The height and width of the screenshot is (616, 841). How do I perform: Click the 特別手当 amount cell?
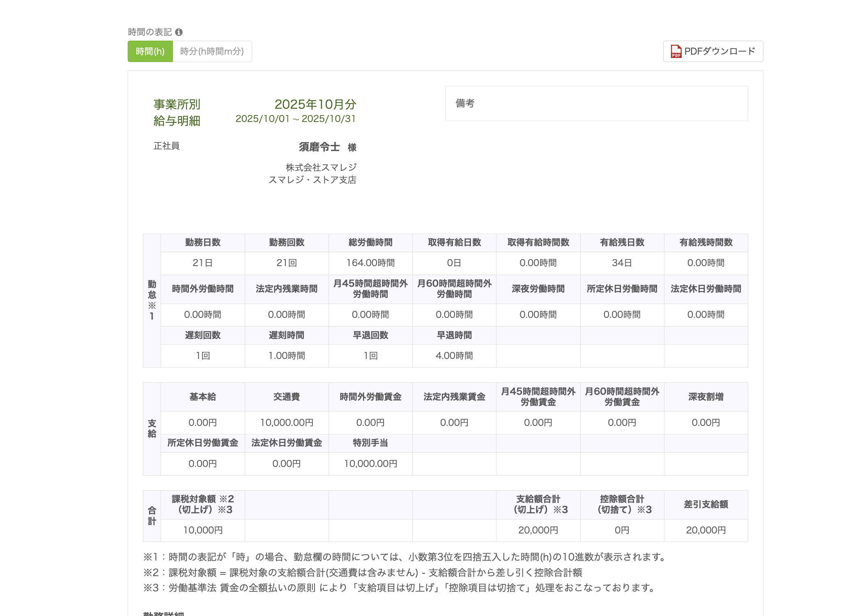pyautogui.click(x=370, y=464)
